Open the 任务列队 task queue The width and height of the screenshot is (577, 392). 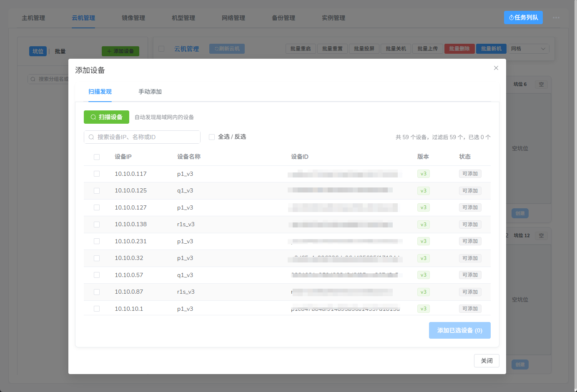[x=523, y=17]
